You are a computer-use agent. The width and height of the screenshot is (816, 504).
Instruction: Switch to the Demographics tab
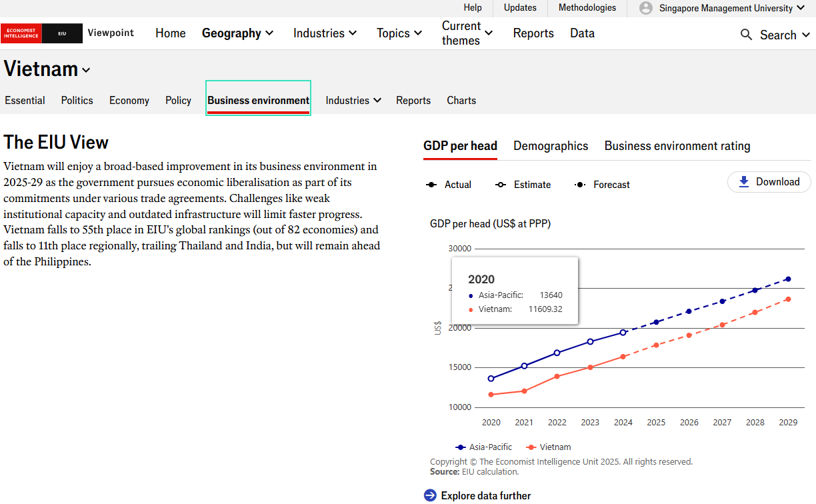coord(551,146)
